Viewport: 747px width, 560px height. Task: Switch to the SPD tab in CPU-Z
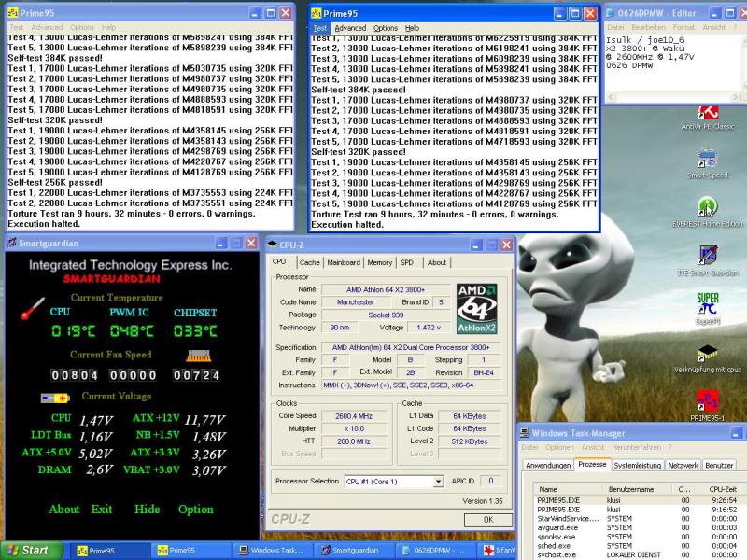[x=407, y=262]
